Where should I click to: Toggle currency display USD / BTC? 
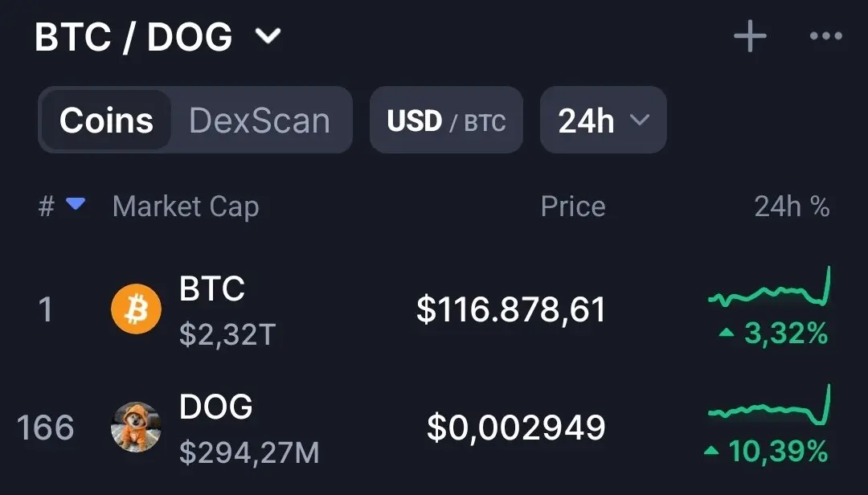click(x=446, y=121)
